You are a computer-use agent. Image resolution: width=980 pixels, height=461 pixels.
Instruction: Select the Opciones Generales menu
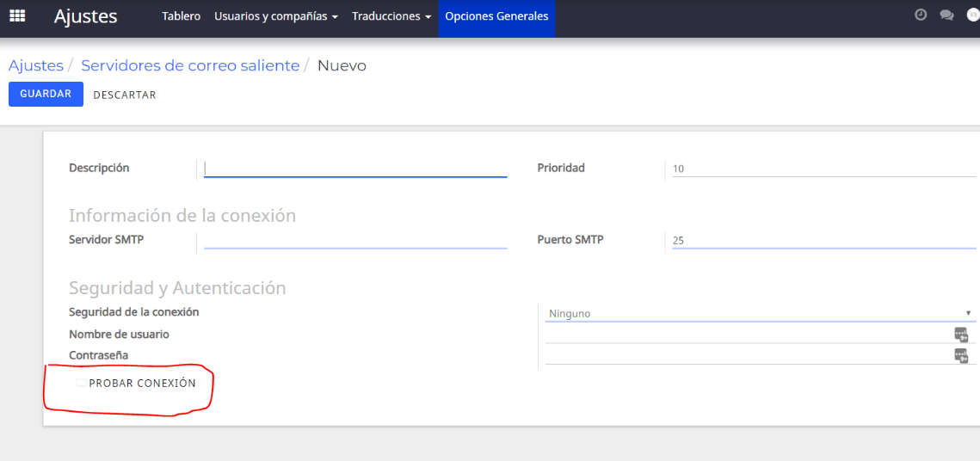pyautogui.click(x=496, y=17)
